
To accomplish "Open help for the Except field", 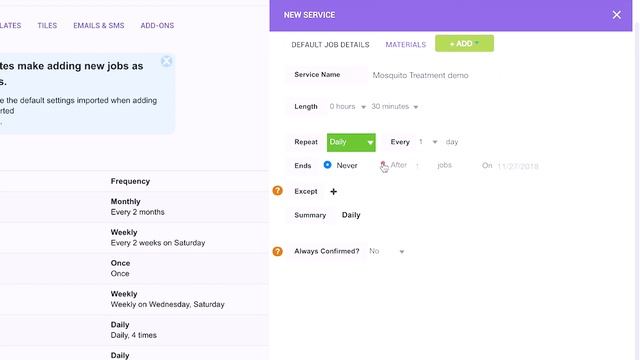I will point(278,191).
